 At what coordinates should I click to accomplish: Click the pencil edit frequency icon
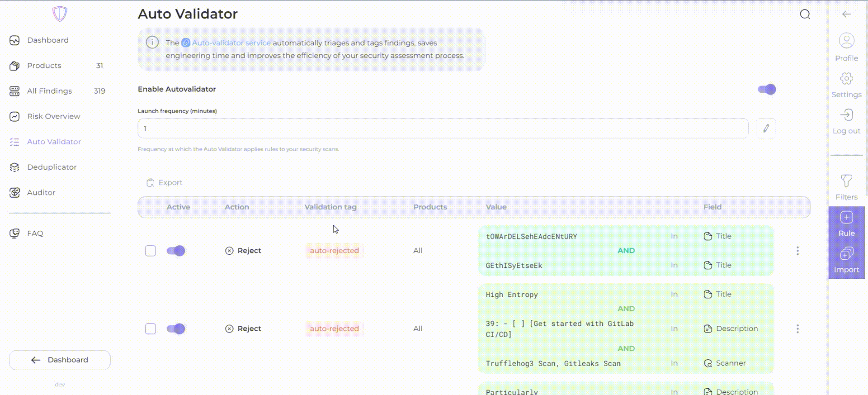click(x=766, y=128)
